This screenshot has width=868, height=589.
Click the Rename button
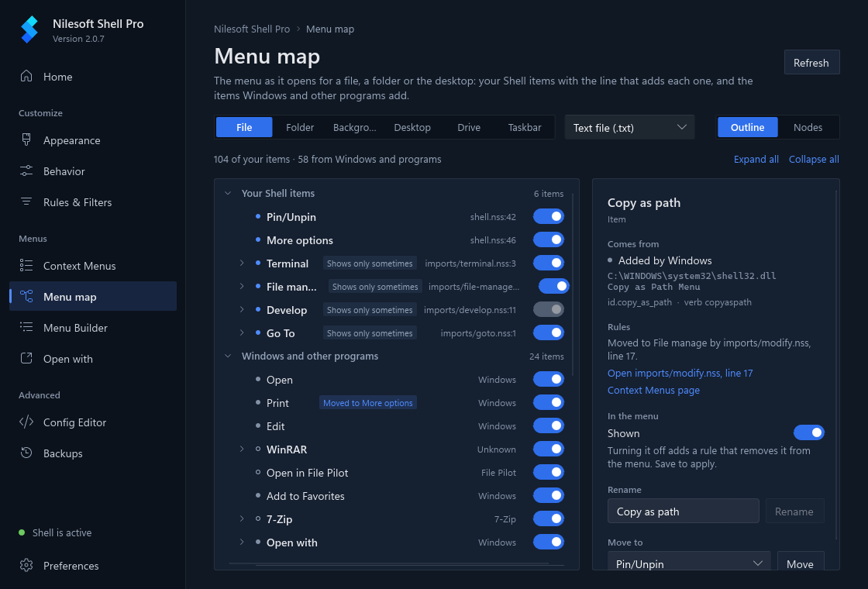[794, 511]
